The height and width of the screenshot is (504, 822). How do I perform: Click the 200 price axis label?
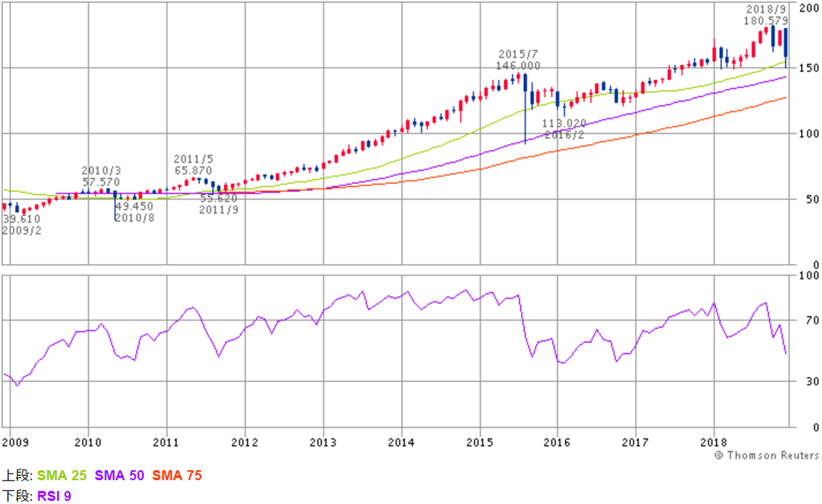(x=809, y=8)
